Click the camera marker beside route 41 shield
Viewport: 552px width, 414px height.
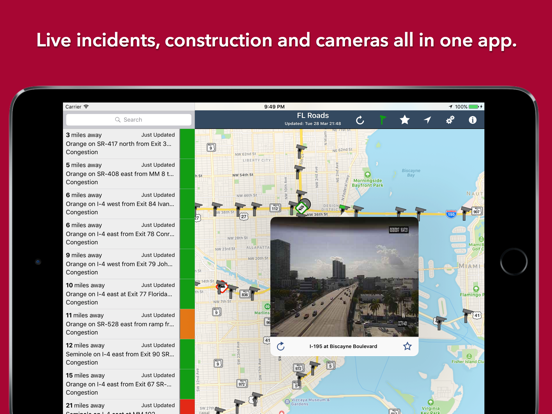468,315
